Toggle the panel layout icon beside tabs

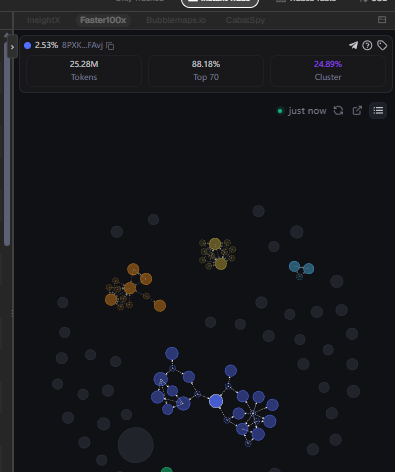click(382, 20)
